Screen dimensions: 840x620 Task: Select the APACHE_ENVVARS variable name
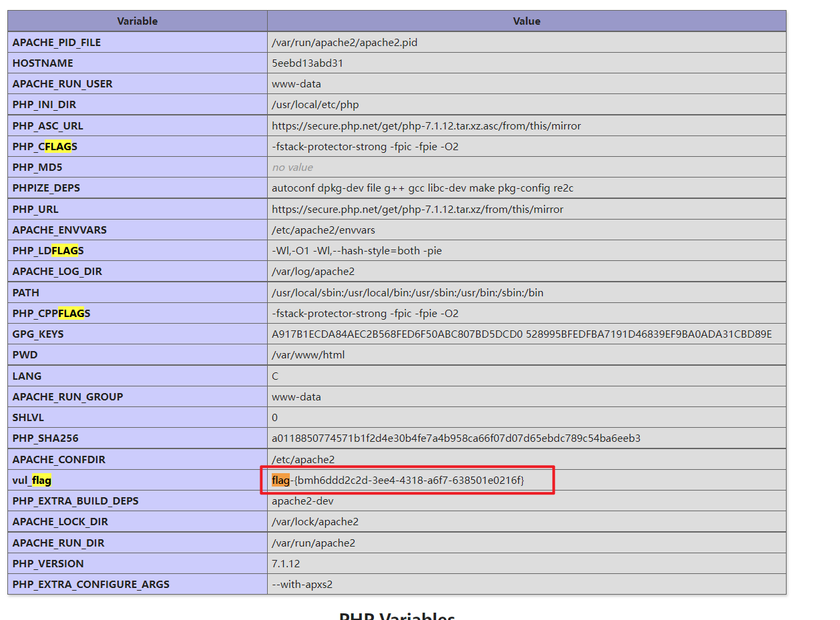coord(59,230)
